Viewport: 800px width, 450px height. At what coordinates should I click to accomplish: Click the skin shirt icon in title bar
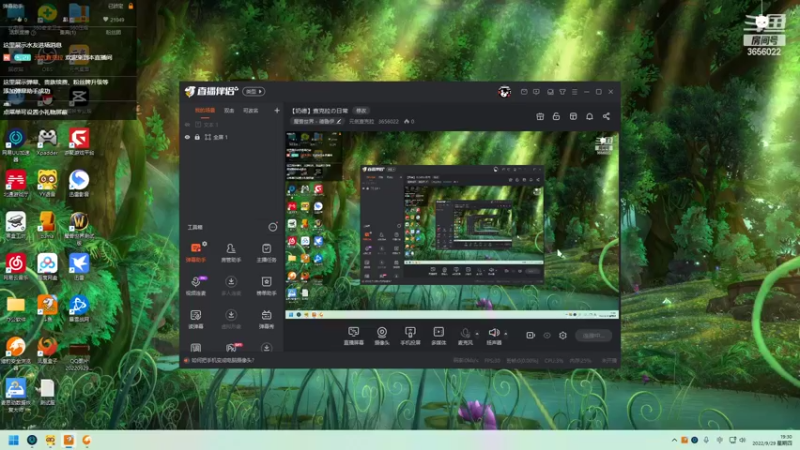562,92
